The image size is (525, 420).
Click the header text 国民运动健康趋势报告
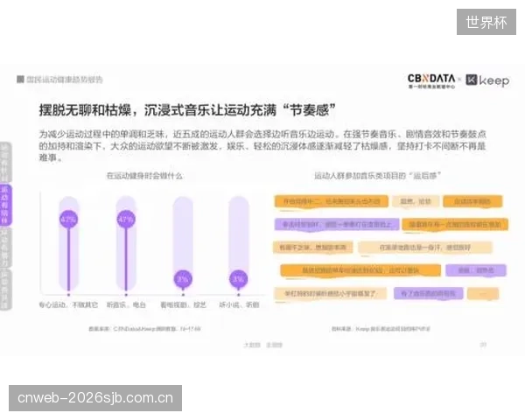(x=64, y=80)
